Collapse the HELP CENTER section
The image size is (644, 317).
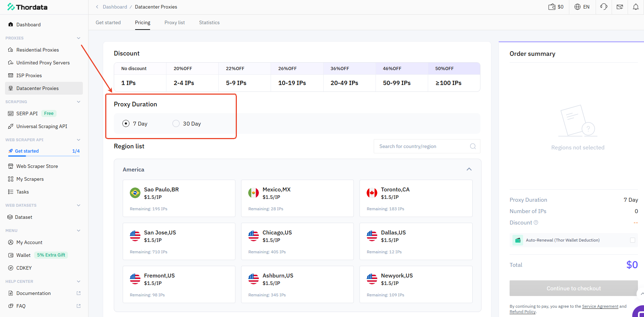click(79, 281)
